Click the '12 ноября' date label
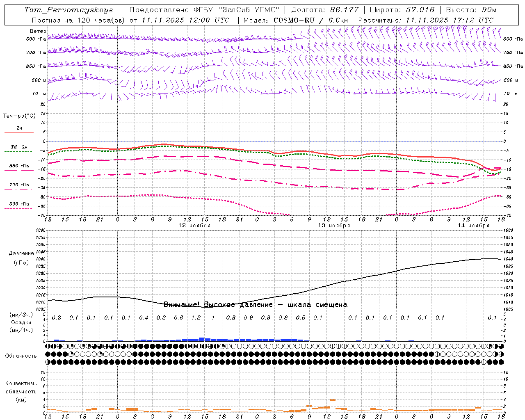 194,226
